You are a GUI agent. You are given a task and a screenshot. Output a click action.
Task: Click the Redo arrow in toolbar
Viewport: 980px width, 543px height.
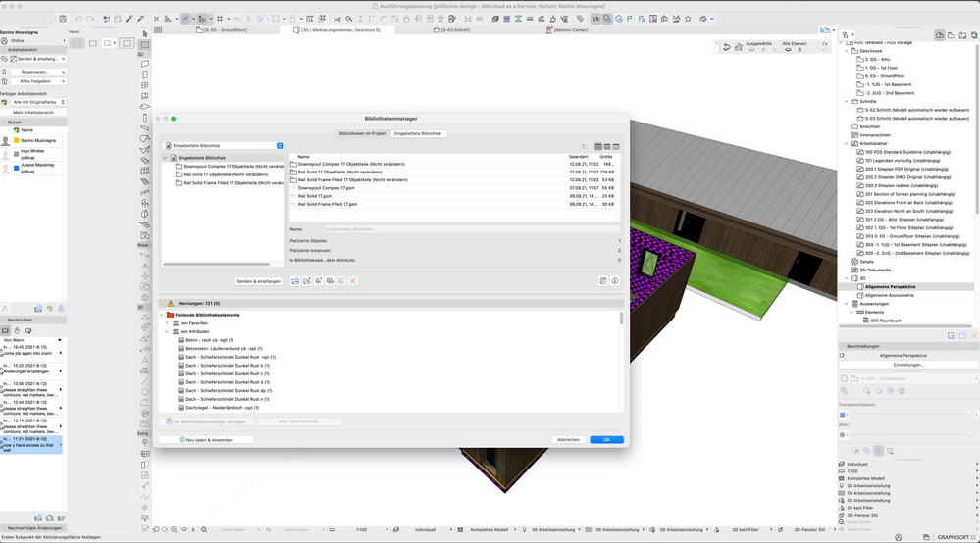click(90, 19)
